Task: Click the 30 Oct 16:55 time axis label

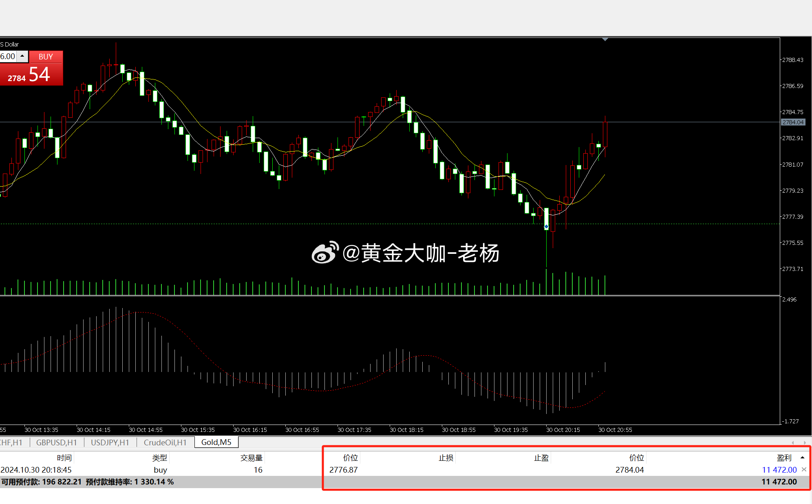Action: pos(302,430)
